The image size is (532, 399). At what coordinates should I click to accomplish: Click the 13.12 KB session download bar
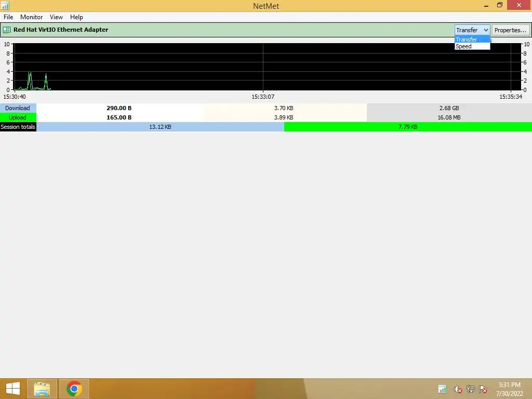[x=160, y=127]
